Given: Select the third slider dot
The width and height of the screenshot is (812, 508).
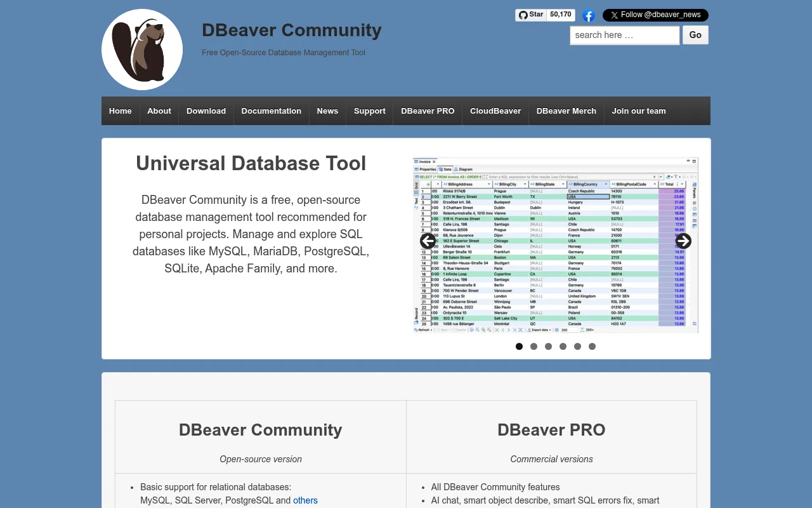Looking at the screenshot, I should pyautogui.click(x=548, y=347).
